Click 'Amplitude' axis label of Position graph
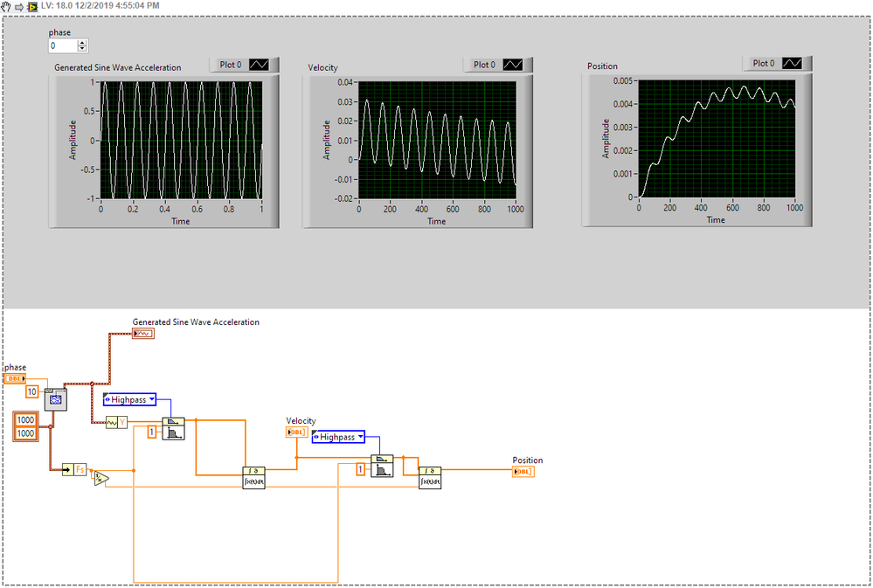 click(x=606, y=139)
